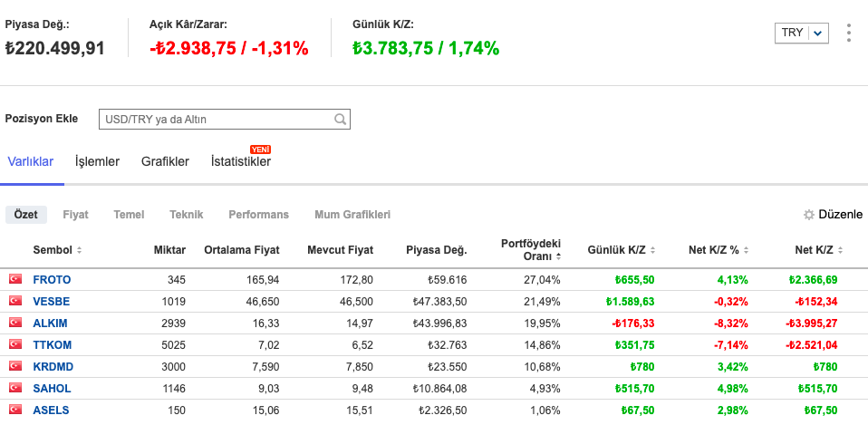Open the TTKOM stock link
This screenshot has width=868, height=425.
tap(52, 345)
